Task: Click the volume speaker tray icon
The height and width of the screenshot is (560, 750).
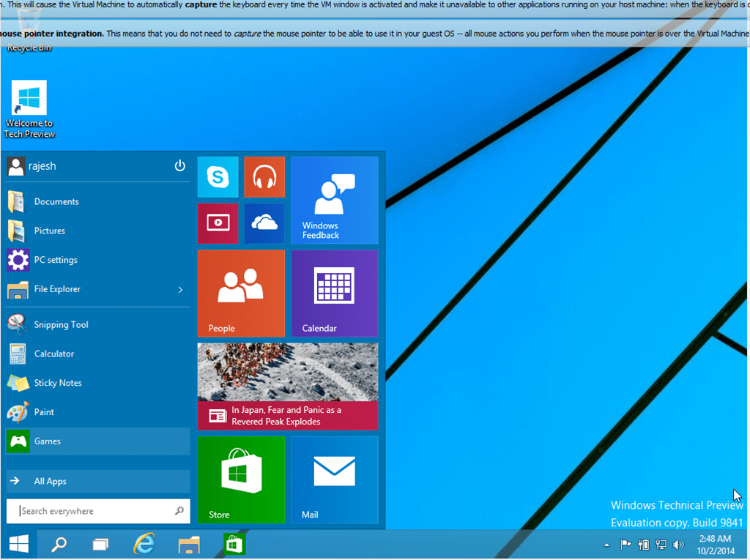Action: 677,544
